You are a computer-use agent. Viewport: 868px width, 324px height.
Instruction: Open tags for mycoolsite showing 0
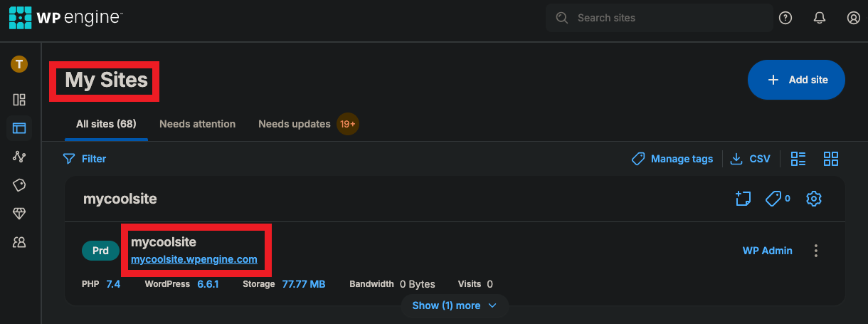[778, 199]
